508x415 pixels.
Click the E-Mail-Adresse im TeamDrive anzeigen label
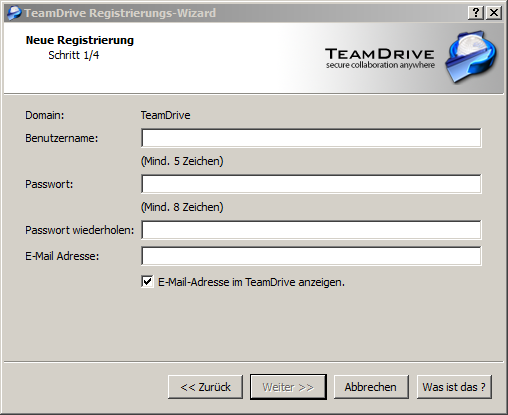251,282
